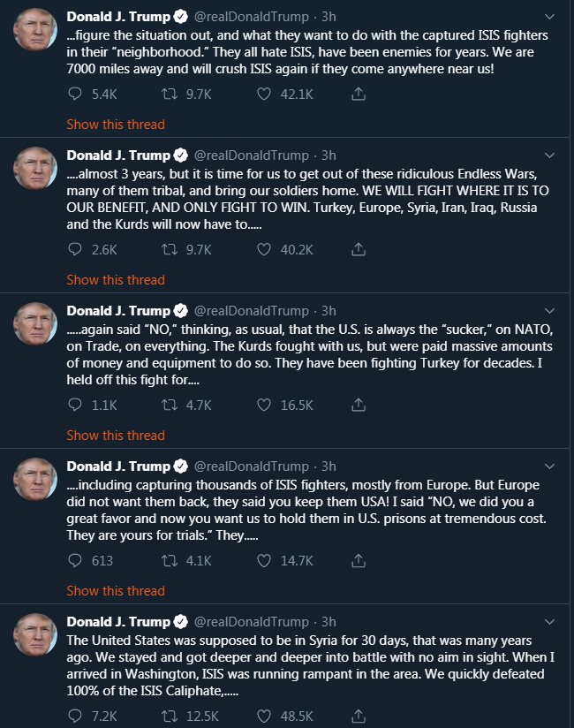Click the verified badge on the top tweet

(177, 16)
